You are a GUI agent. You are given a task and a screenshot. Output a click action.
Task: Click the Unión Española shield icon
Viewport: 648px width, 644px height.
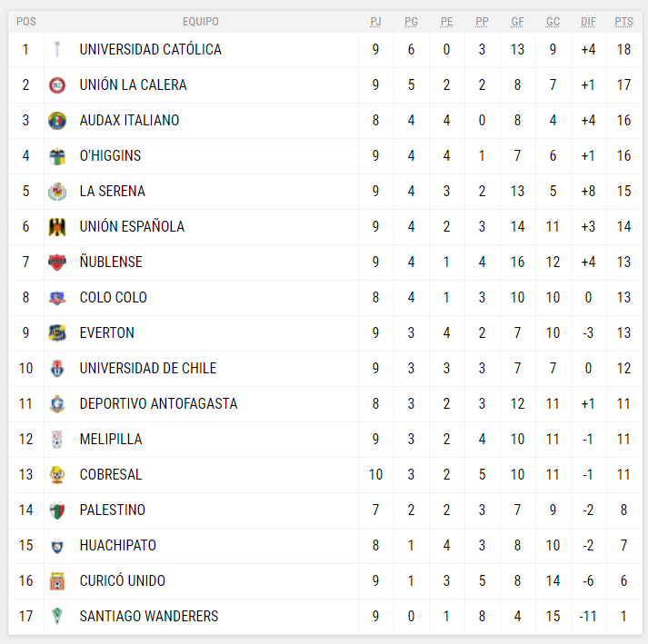[57, 227]
